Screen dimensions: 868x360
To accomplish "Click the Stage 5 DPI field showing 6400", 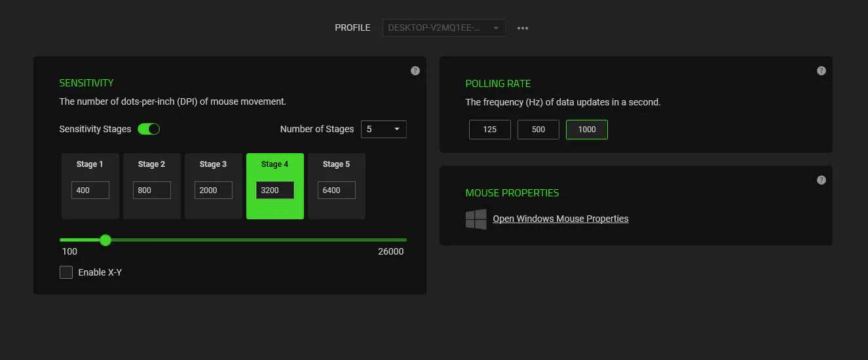I will point(337,190).
